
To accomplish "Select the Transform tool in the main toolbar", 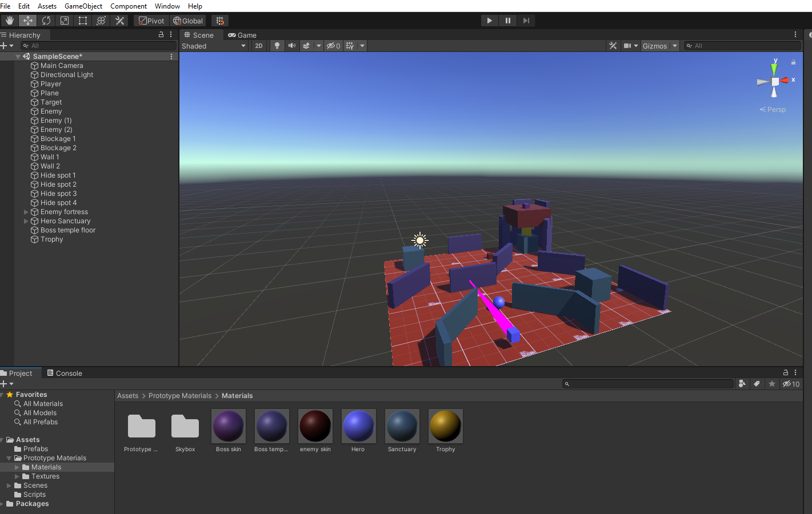I will (101, 21).
